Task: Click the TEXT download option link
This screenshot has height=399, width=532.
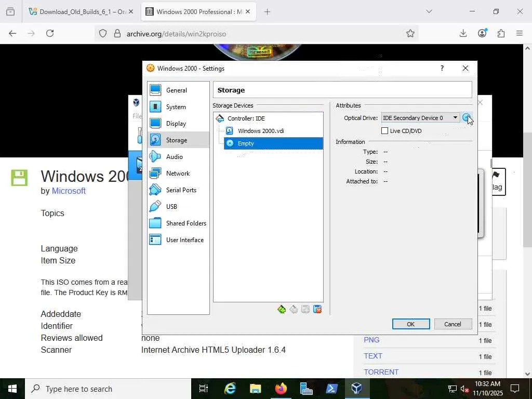Action: point(373,356)
